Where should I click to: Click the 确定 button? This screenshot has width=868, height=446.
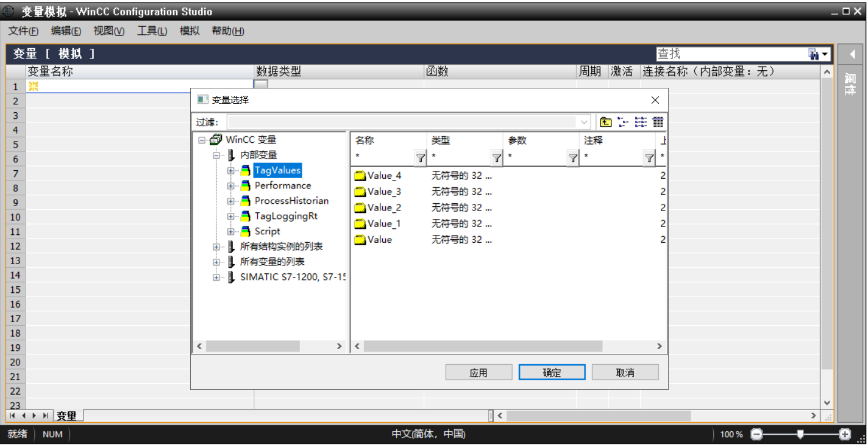click(x=552, y=372)
